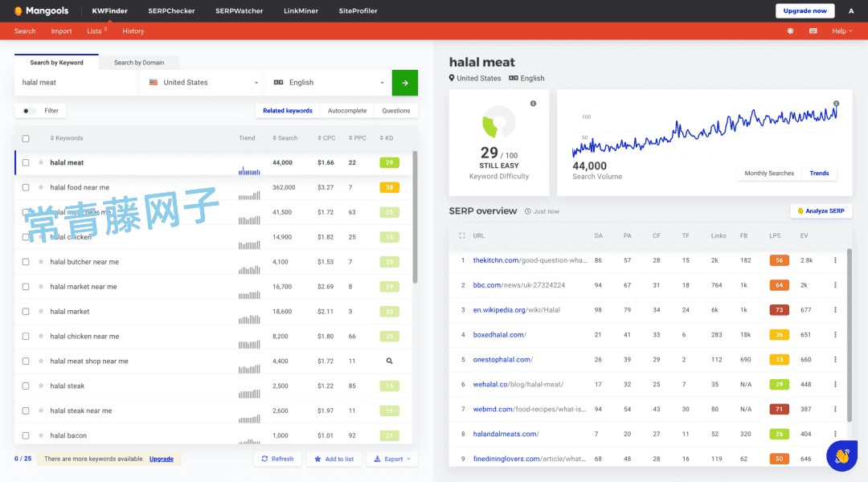Expand the Export dropdown
Image resolution: width=868 pixels, height=482 pixels.
tap(392, 459)
